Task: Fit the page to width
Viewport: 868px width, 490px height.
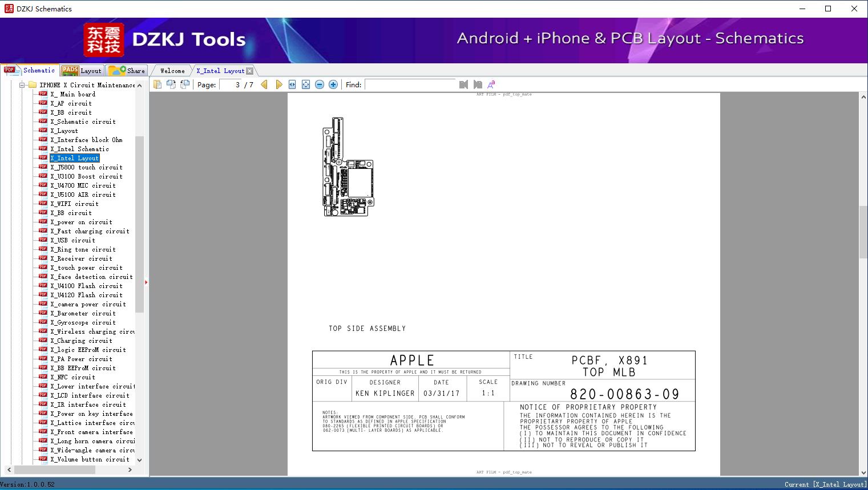Action: pos(292,84)
